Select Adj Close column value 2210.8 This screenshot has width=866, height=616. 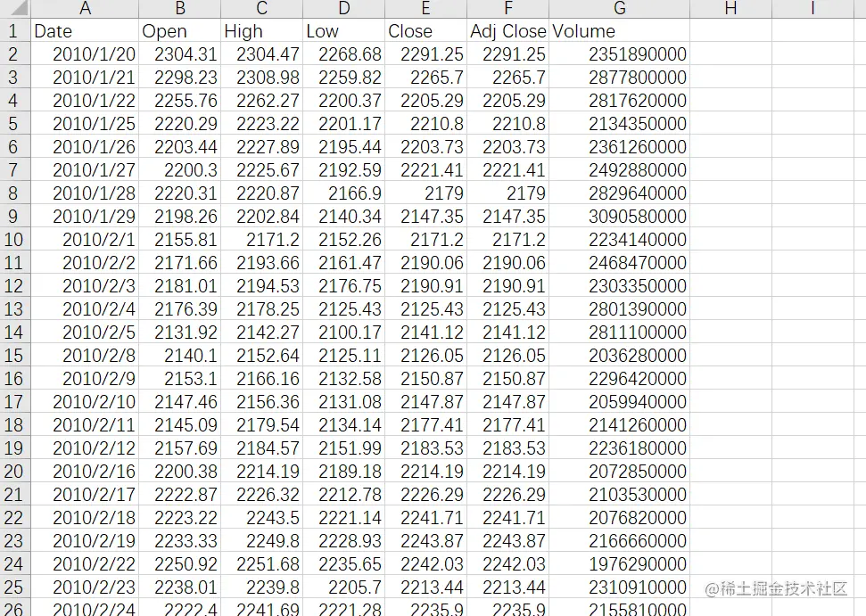[508, 124]
